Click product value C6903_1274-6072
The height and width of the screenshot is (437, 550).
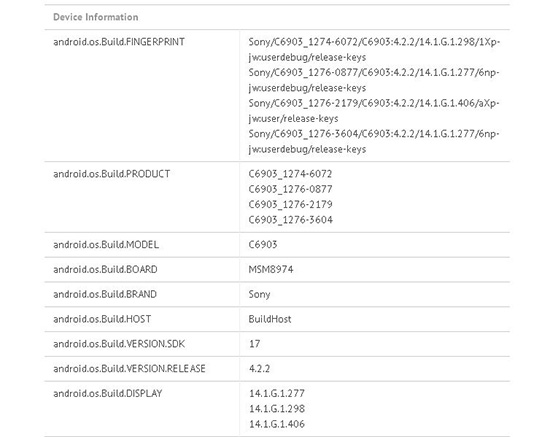coord(290,174)
